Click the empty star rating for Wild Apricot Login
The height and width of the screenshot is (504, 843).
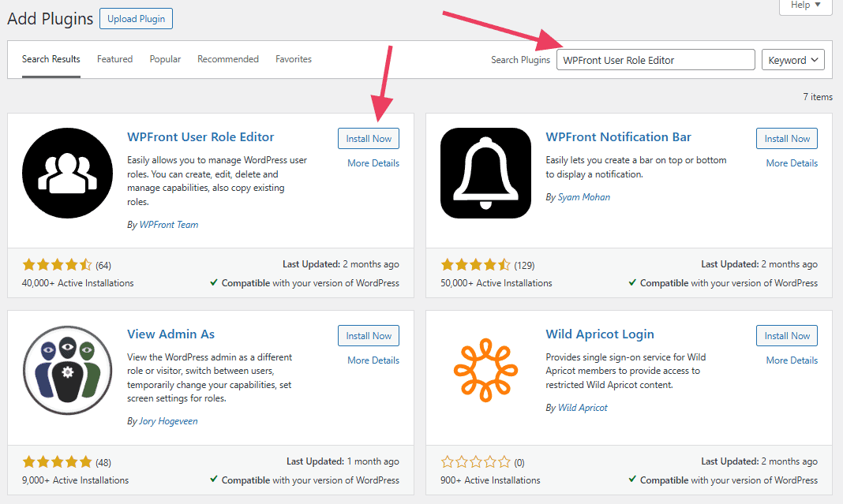pos(475,461)
